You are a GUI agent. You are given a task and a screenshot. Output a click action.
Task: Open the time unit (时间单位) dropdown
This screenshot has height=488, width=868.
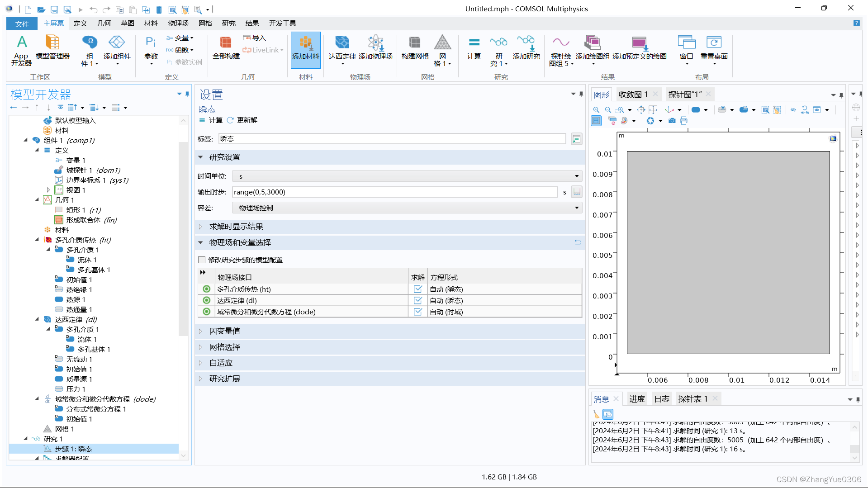pyautogui.click(x=407, y=176)
